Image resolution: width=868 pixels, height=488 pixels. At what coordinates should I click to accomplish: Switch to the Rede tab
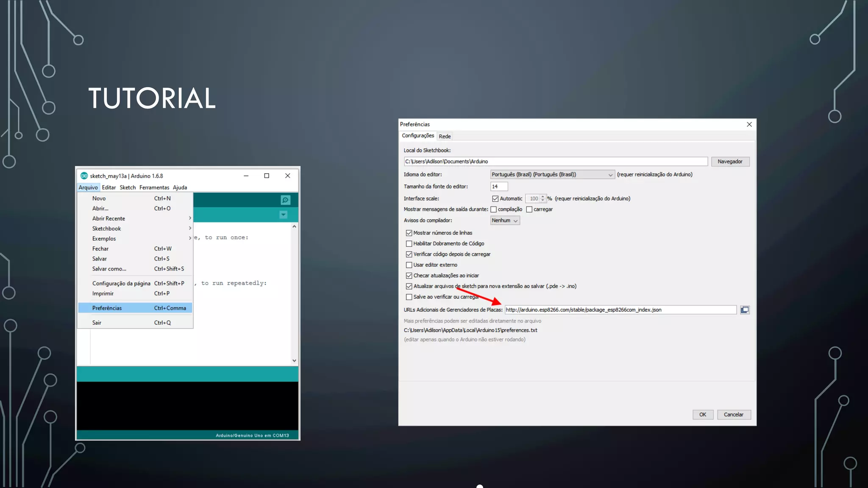445,136
